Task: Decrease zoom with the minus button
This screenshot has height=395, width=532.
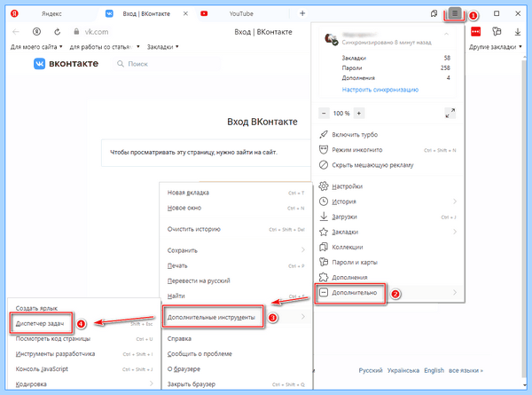Action: pos(324,113)
